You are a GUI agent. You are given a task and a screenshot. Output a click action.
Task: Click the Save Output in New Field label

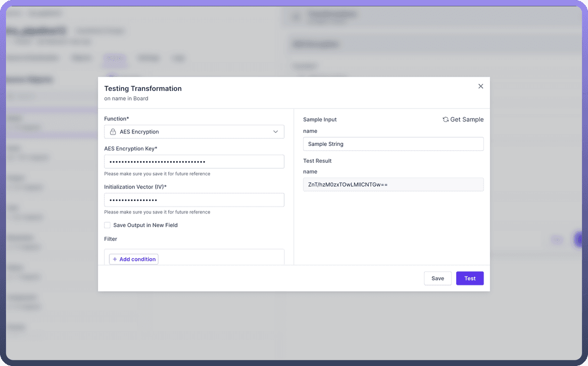pos(145,225)
